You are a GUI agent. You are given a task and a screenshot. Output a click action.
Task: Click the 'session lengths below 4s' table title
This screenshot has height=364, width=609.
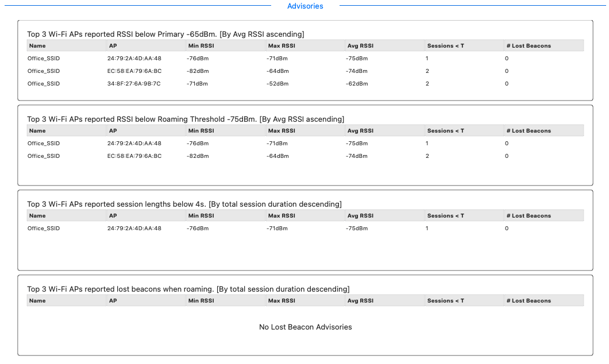point(184,204)
